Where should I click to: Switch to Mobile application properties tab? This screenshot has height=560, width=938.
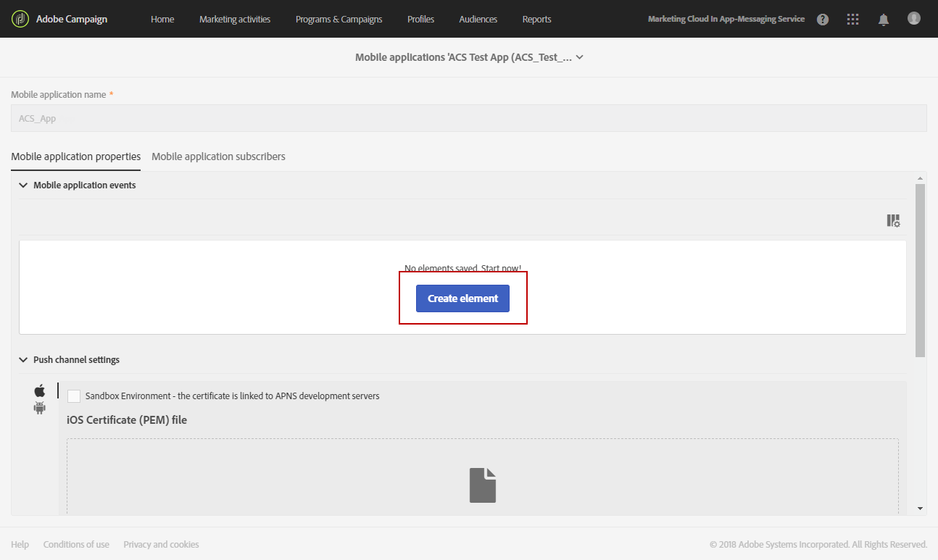point(76,156)
